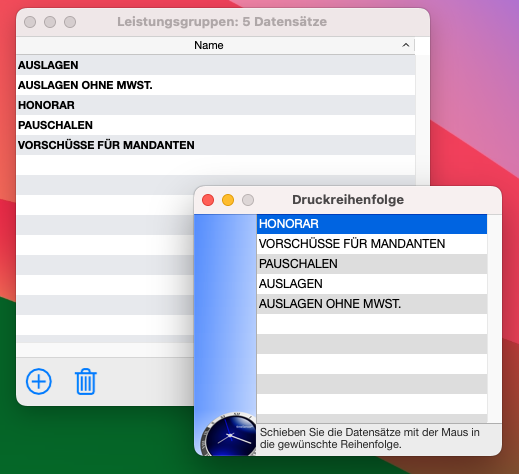Viewport: 519px width, 474px height.
Task: Select PAUSCHALEN in the Leistungsgruppen list
Action: (x=216, y=125)
